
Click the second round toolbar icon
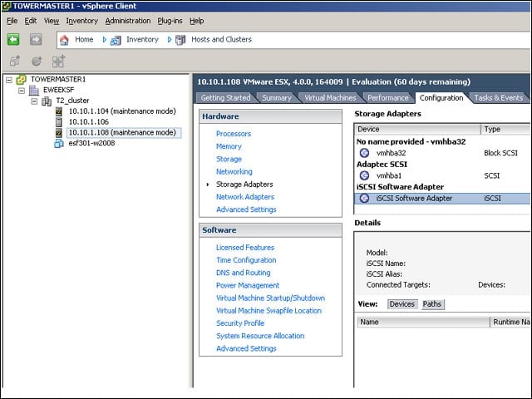click(37, 61)
